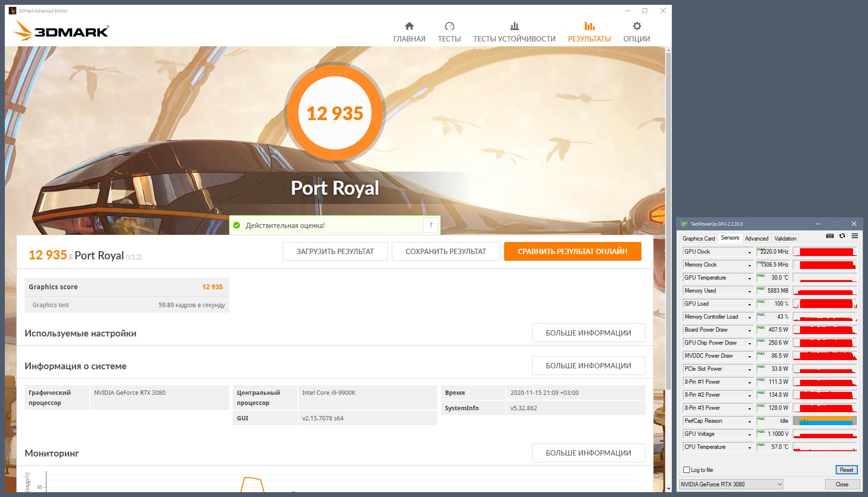
Task: Switch to GPU-Z Graphics Card tab
Action: [698, 239]
